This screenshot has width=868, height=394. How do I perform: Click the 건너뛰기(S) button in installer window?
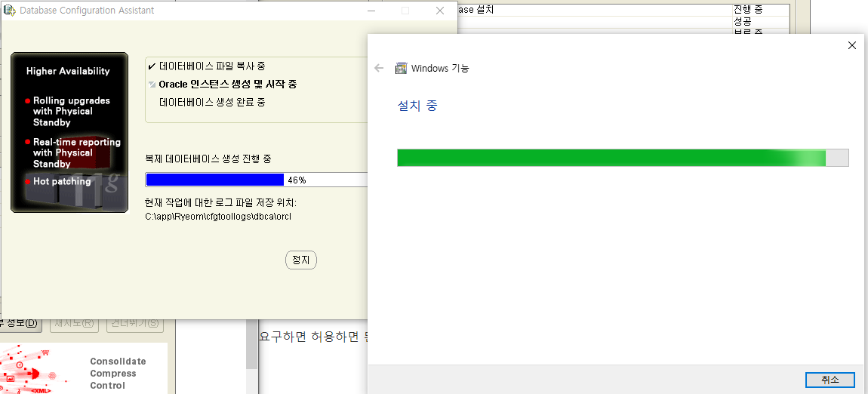point(135,324)
